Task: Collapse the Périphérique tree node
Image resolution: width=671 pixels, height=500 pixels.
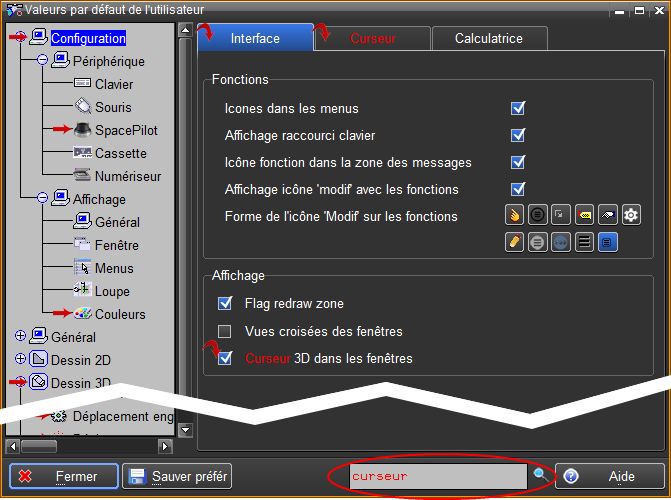Action: point(43,61)
